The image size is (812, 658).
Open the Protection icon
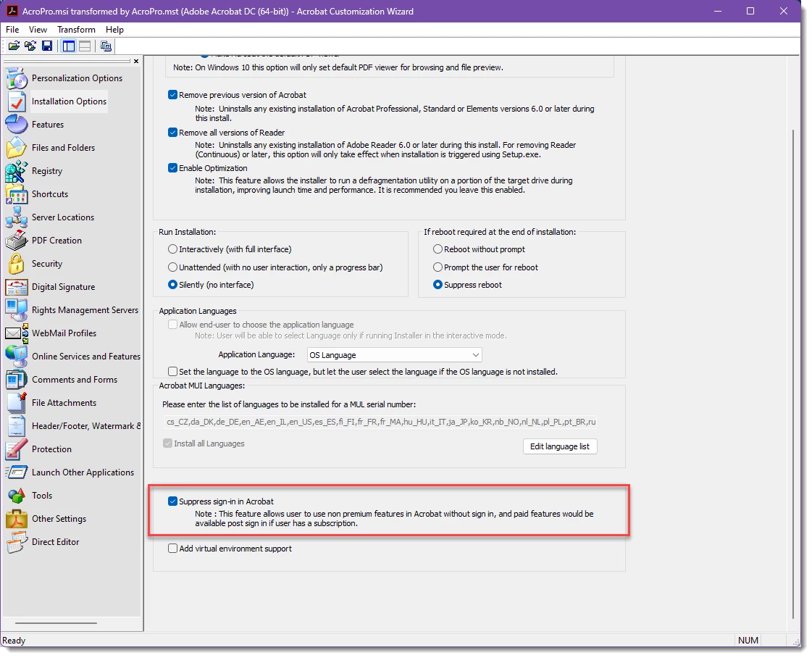[17, 449]
